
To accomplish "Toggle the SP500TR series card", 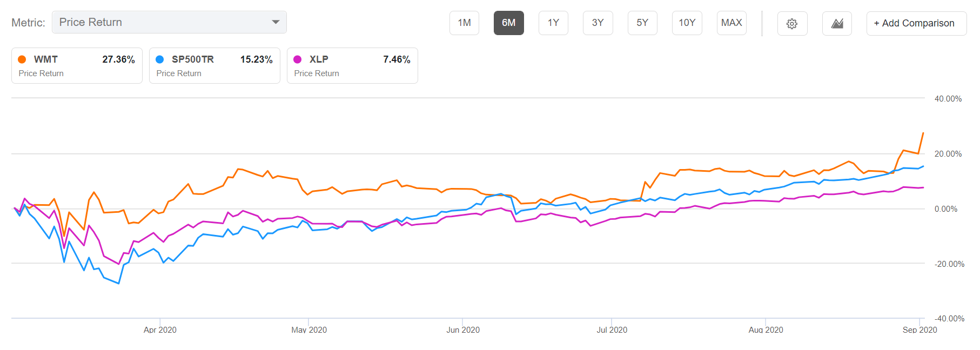I will 214,66.
